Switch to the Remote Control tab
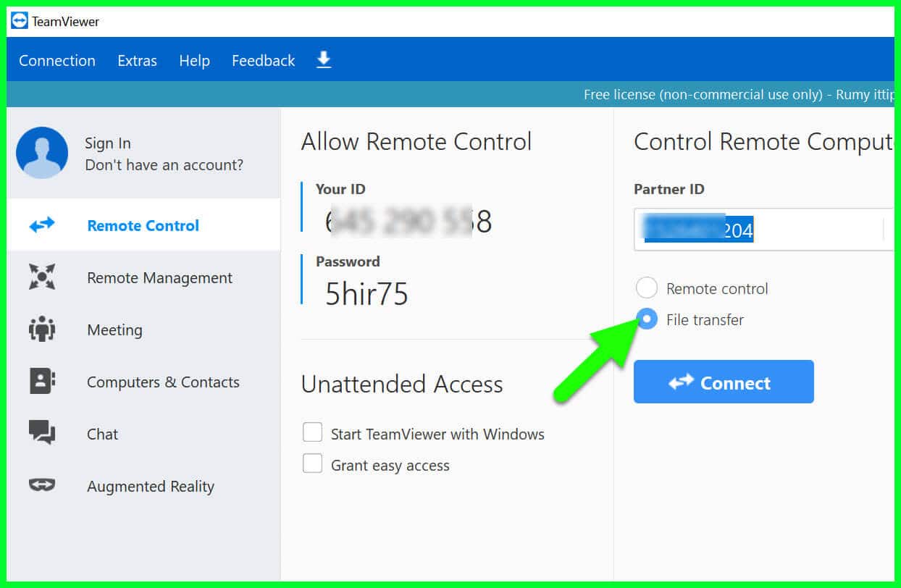Image resolution: width=901 pixels, height=588 pixels. click(x=143, y=225)
